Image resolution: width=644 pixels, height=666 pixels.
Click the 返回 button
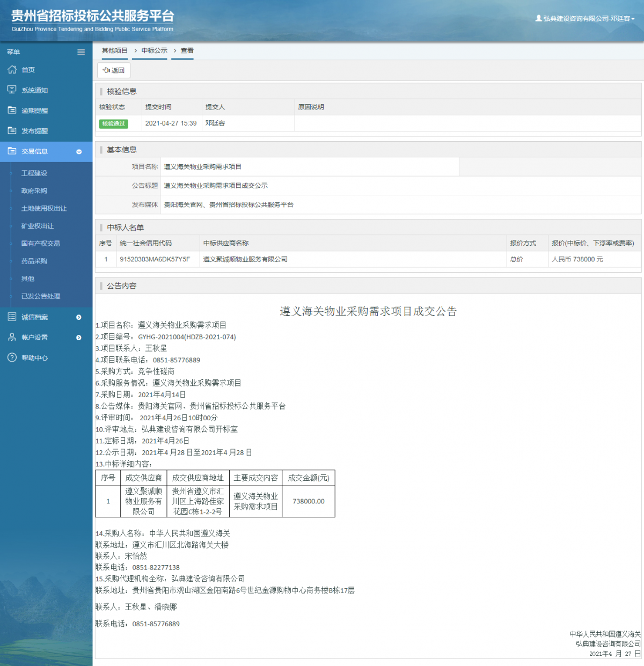point(114,70)
